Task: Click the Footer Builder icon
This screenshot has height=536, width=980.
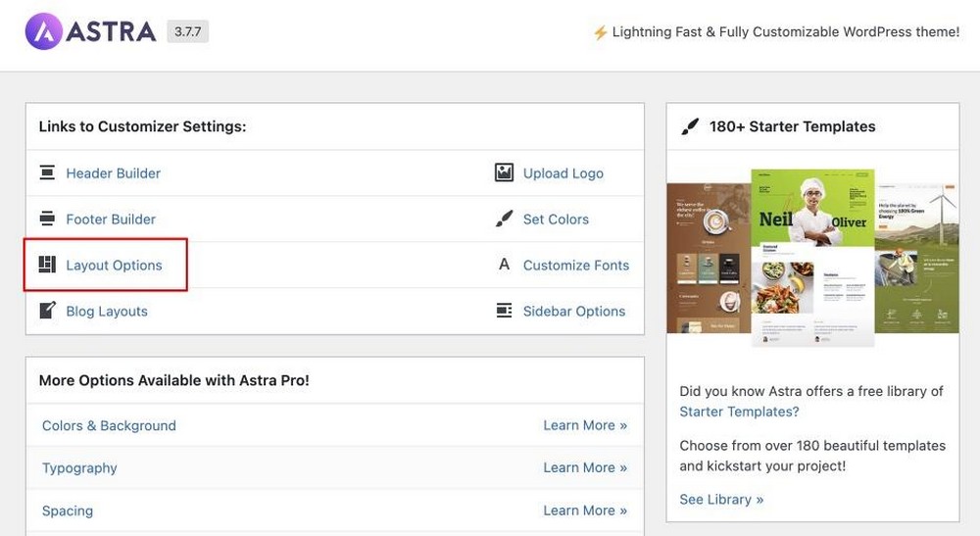Action: tap(47, 219)
